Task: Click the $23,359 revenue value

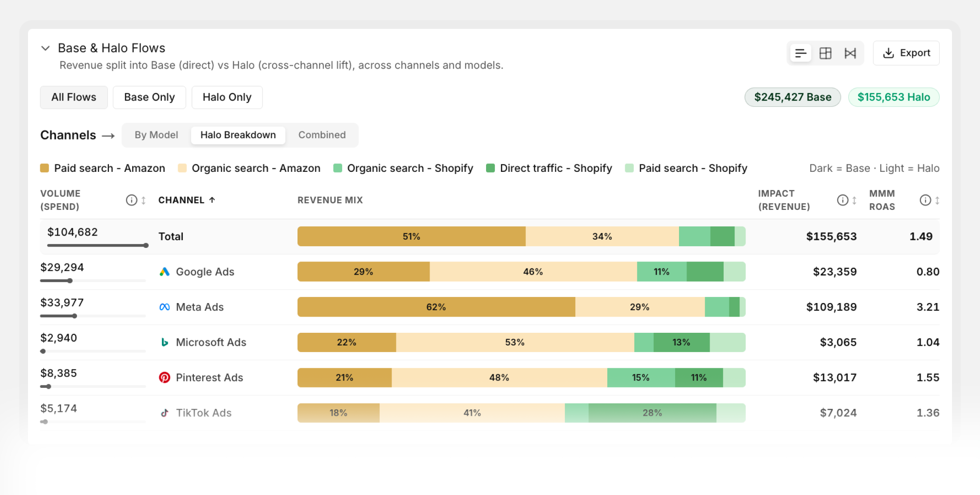Action: [835, 272]
